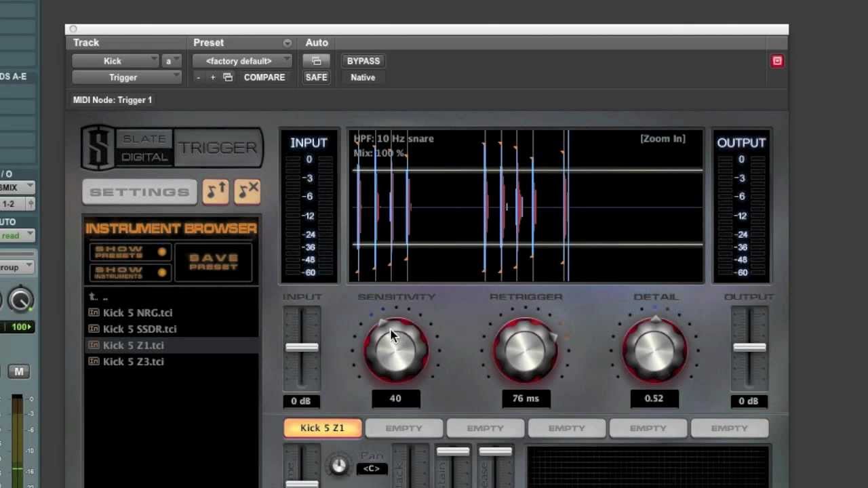Click the SENSITIVITY knob
868x488 pixels.
(x=396, y=350)
